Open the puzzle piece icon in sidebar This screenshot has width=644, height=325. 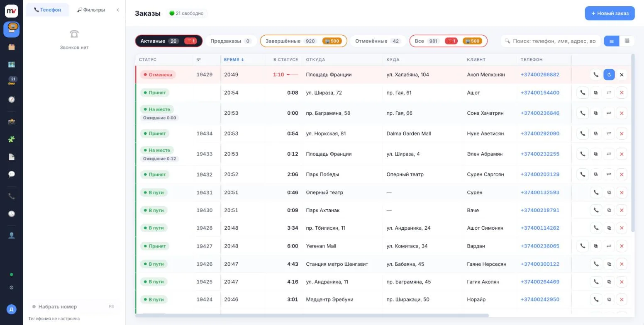12,139
